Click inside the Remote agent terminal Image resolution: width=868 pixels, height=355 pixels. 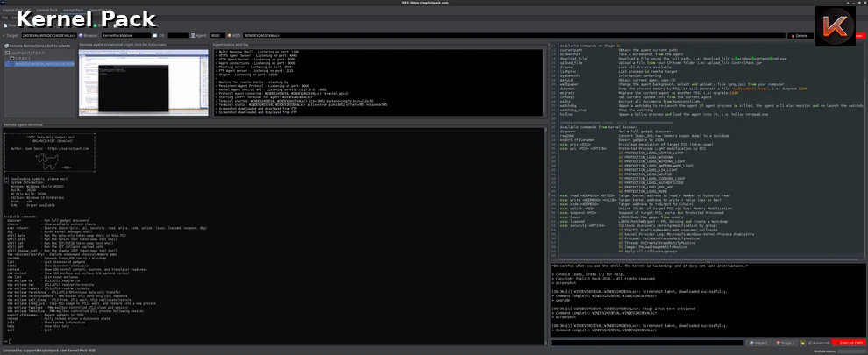(x=274, y=238)
